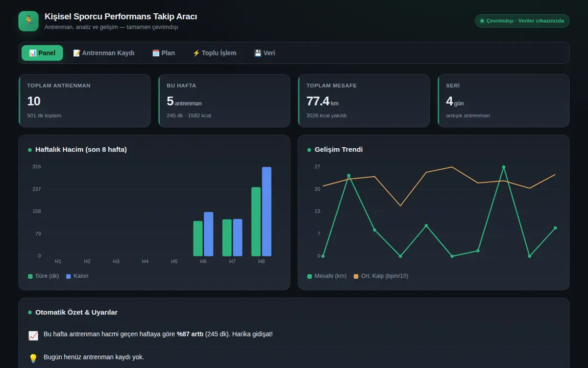Toggle the Kalori legend swatch

69,276
